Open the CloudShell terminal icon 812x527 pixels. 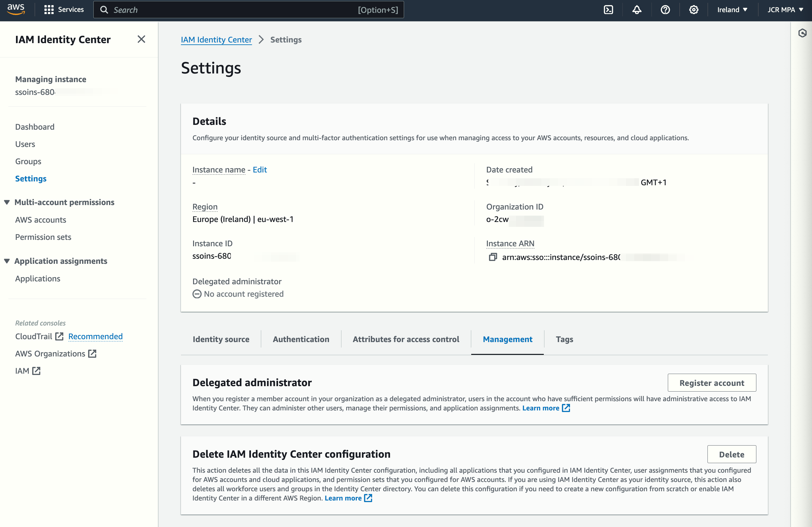pyautogui.click(x=608, y=10)
